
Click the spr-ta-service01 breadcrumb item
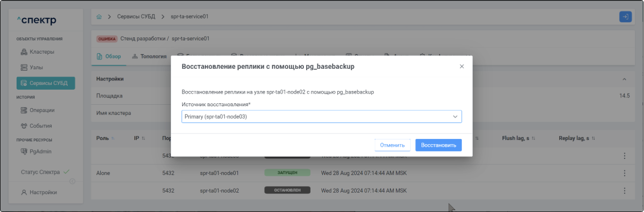click(190, 17)
